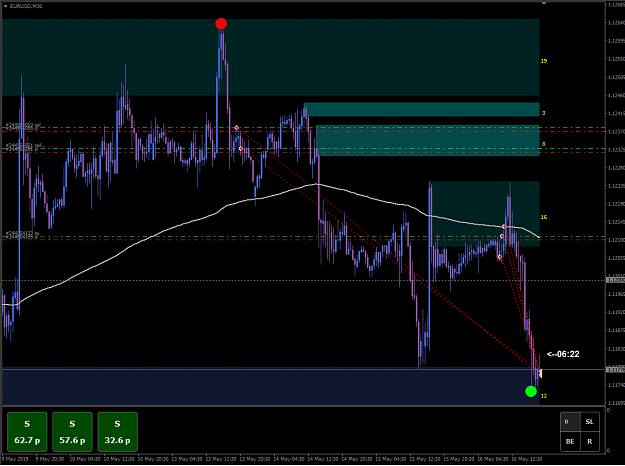Click the <--06:22 candle timer label
Viewport: 625px width, 466px height.
(563, 354)
